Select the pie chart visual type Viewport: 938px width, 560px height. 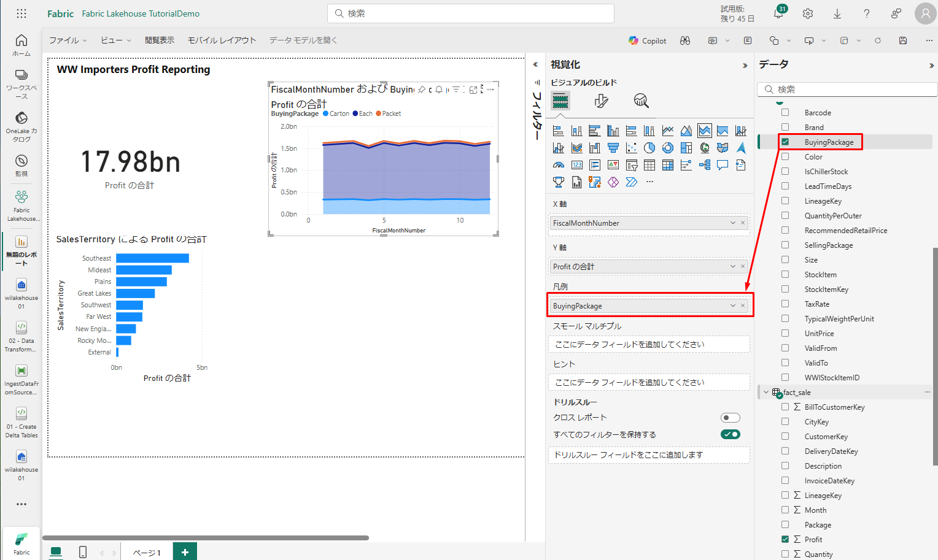(x=649, y=148)
